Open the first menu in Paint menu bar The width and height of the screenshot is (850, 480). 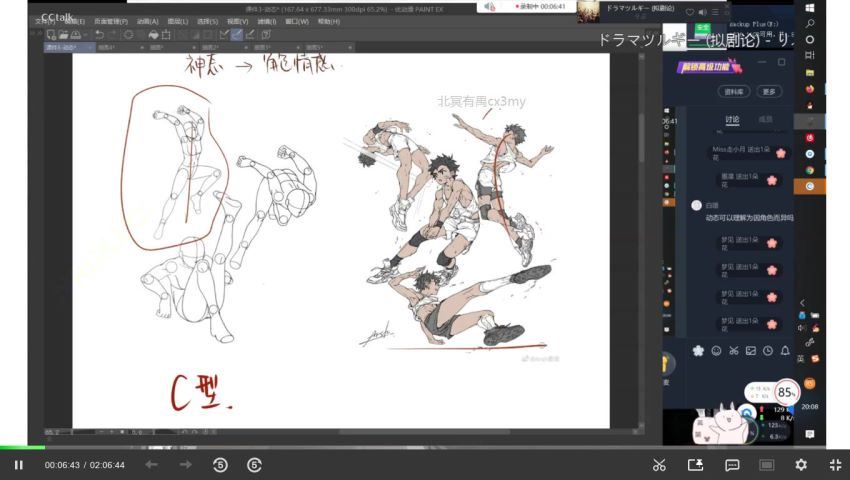pos(45,21)
